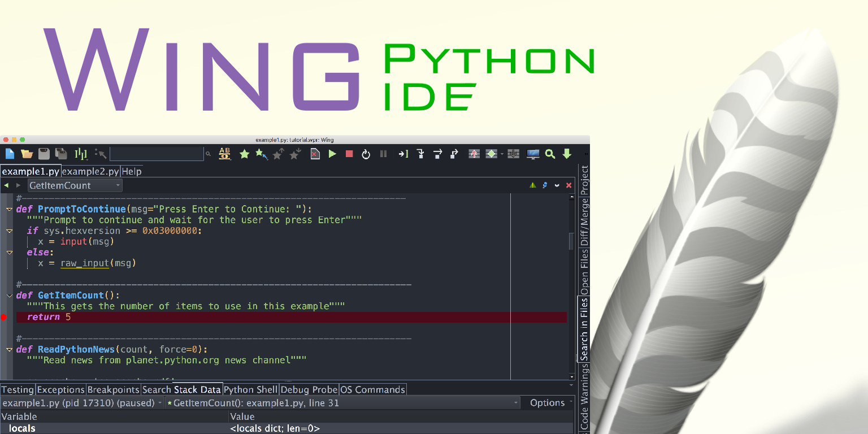868x434 pixels.
Task: Close the editor with the red X
Action: tap(569, 185)
